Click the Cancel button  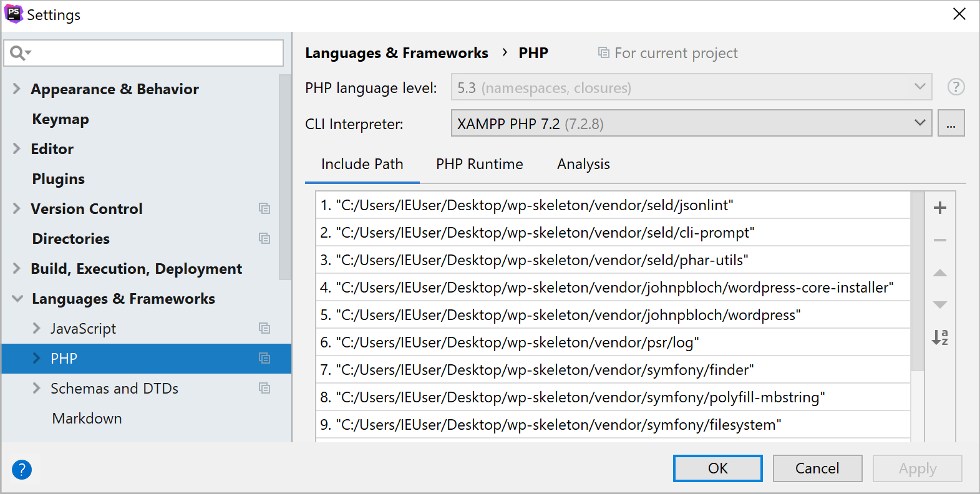[817, 468]
